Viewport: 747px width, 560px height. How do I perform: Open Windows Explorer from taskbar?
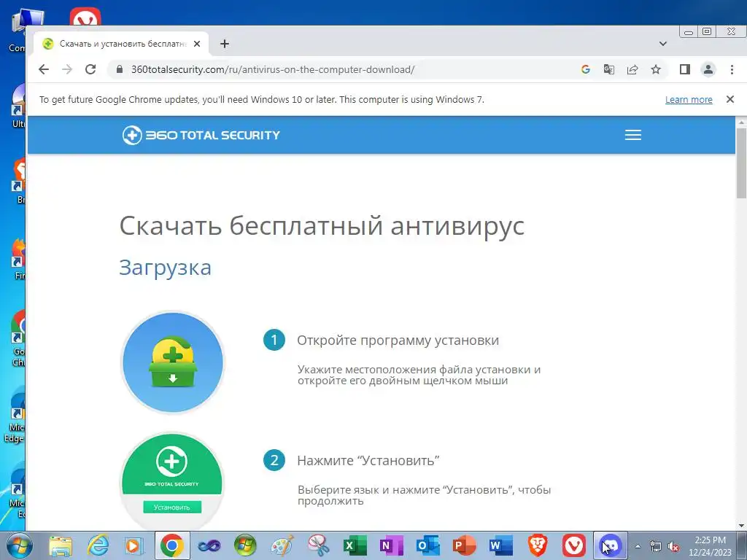point(61,545)
